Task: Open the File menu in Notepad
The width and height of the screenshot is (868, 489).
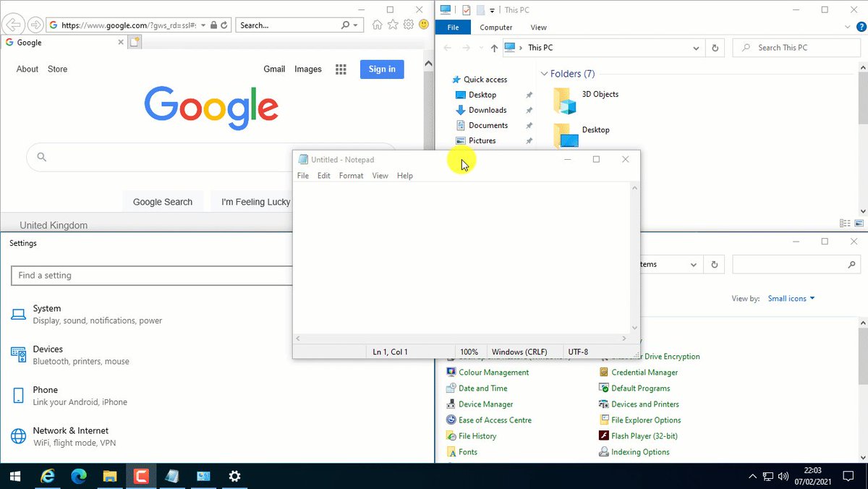Action: pyautogui.click(x=303, y=176)
